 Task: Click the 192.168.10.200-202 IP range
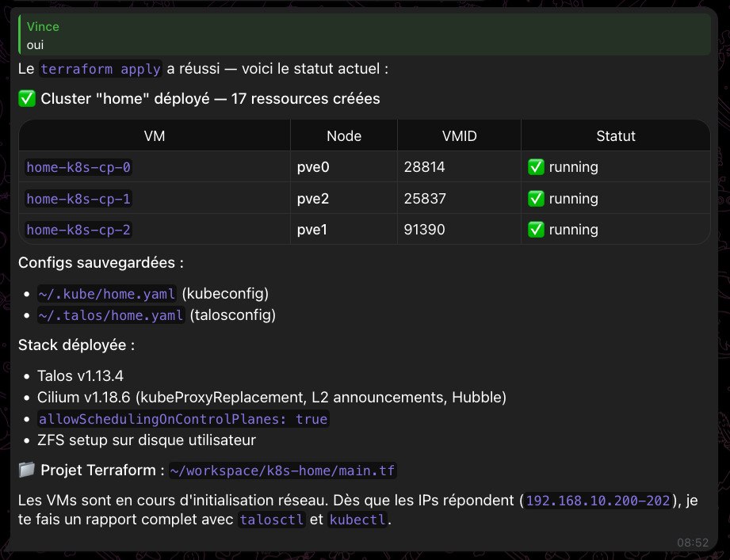tap(598, 501)
